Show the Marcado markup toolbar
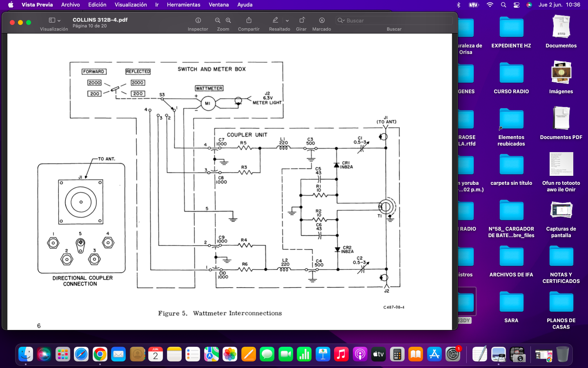 [322, 20]
